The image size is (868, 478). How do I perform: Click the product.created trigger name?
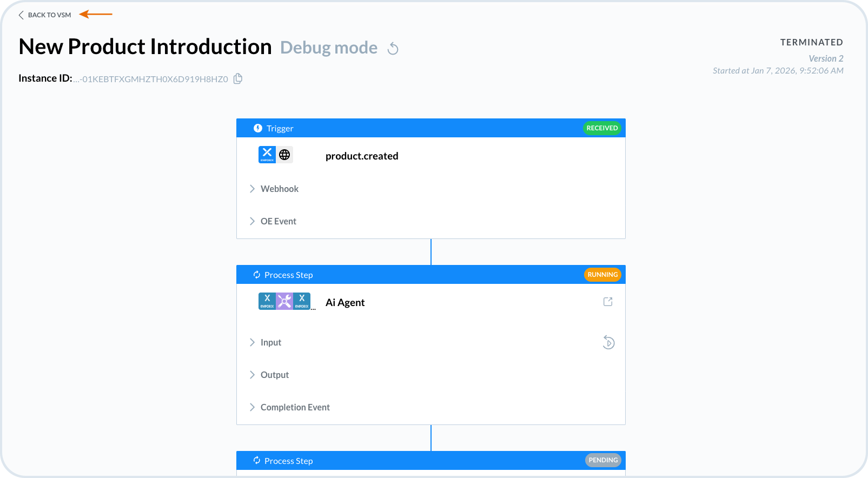[362, 156]
